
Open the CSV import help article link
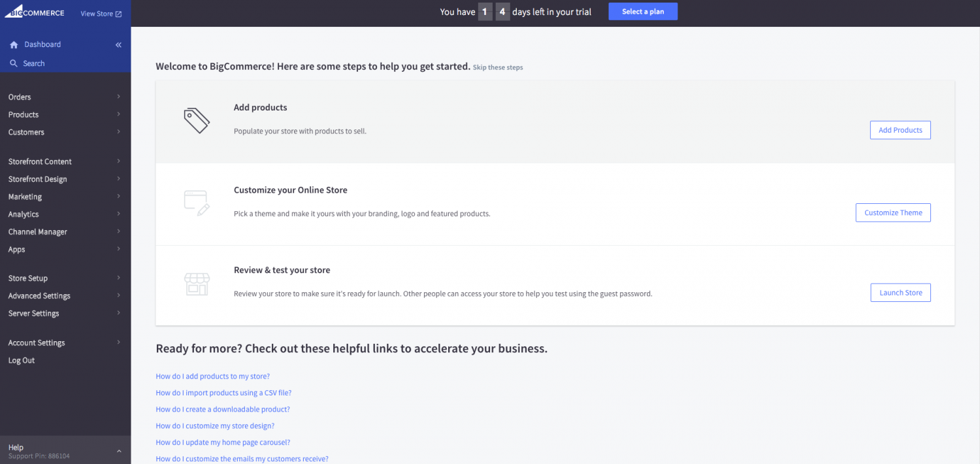click(x=223, y=393)
